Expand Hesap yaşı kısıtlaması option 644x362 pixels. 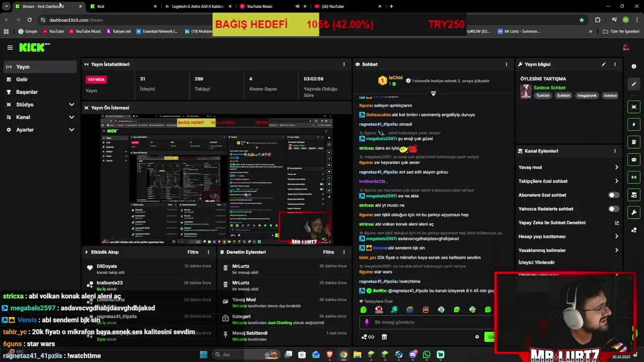[569, 236]
